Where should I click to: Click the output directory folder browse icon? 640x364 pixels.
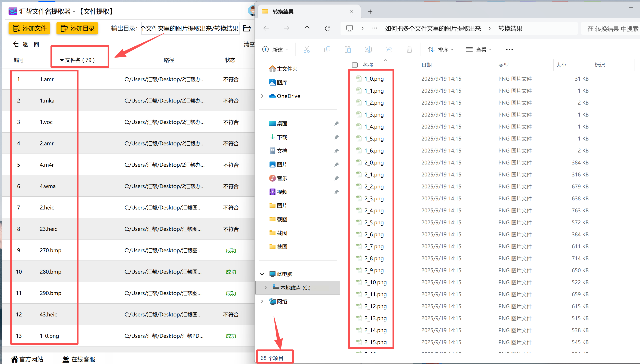pyautogui.click(x=246, y=28)
